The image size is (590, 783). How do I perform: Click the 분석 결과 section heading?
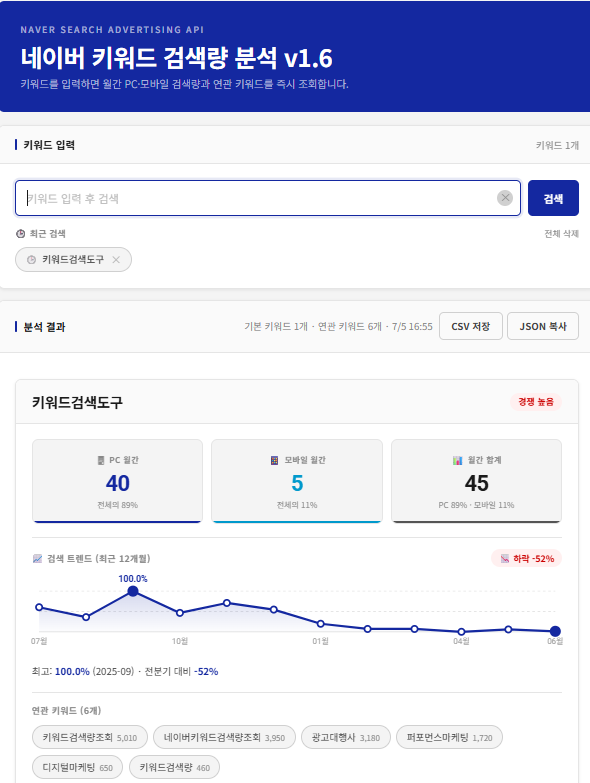click(44, 327)
